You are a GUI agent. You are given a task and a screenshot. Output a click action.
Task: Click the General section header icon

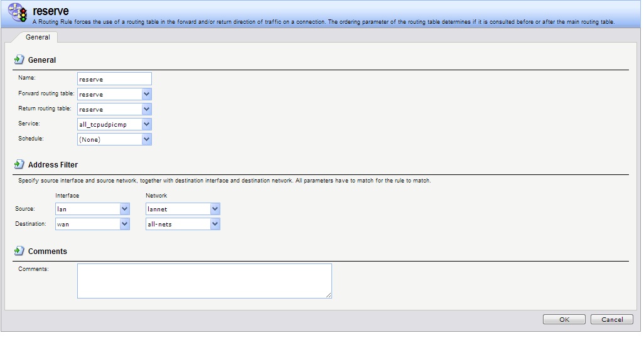coord(19,60)
